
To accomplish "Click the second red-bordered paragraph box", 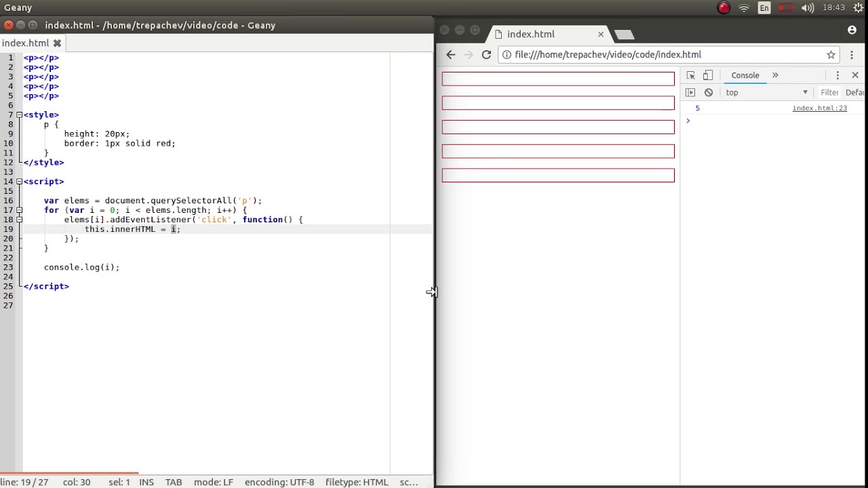I will coord(558,103).
